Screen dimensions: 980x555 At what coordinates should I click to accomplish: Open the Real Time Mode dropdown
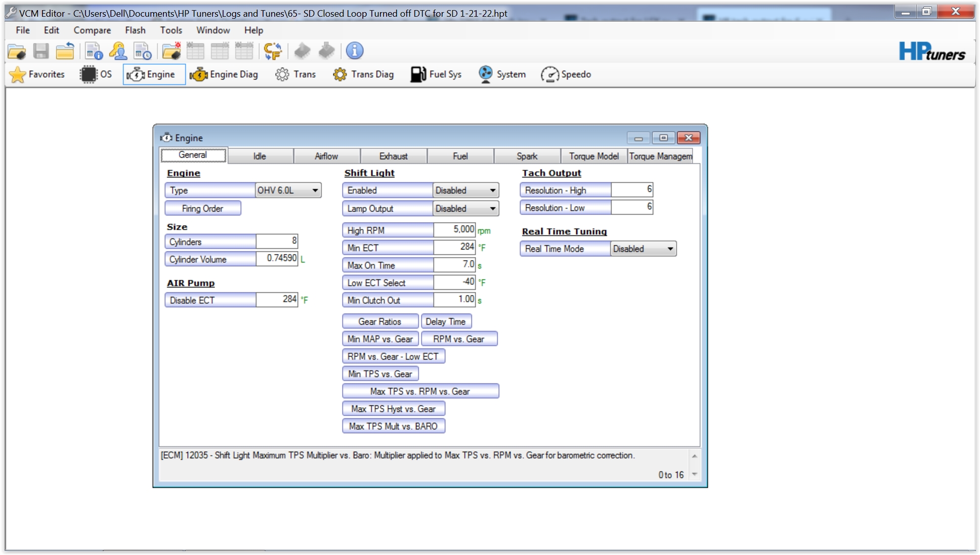click(x=670, y=249)
